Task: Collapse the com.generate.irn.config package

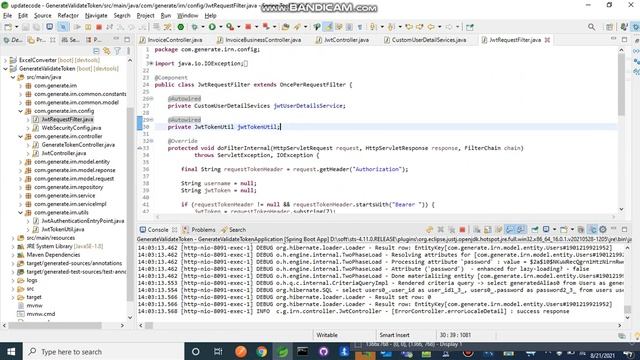Action: [20, 111]
